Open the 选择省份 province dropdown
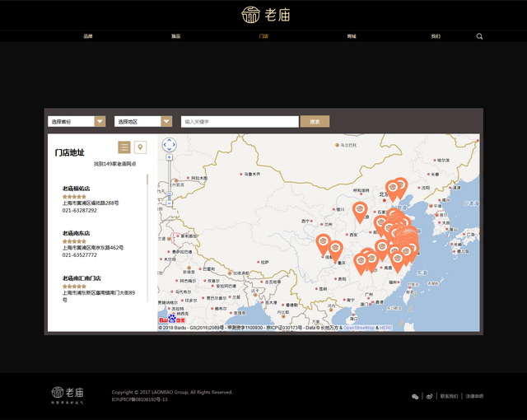 point(77,121)
